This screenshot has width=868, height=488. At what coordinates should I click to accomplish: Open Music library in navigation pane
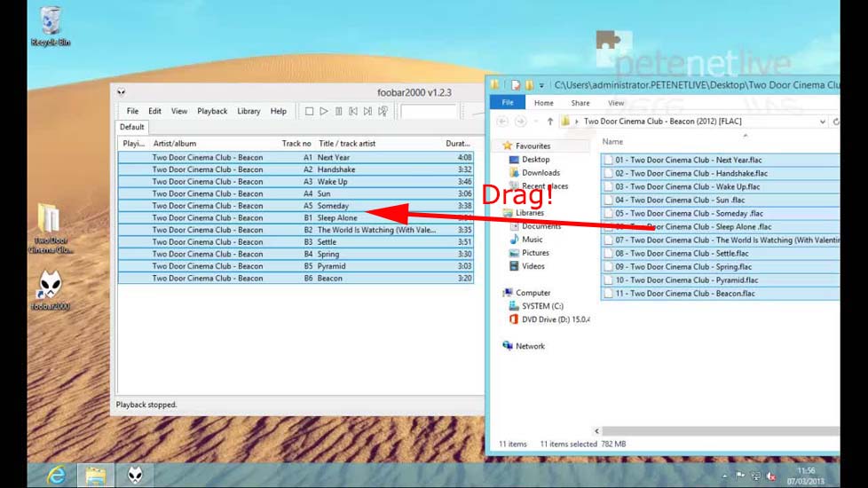532,240
